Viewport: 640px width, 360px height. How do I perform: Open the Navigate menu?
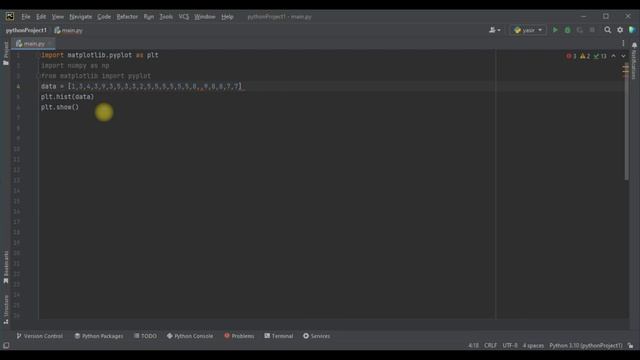pyautogui.click(x=80, y=17)
